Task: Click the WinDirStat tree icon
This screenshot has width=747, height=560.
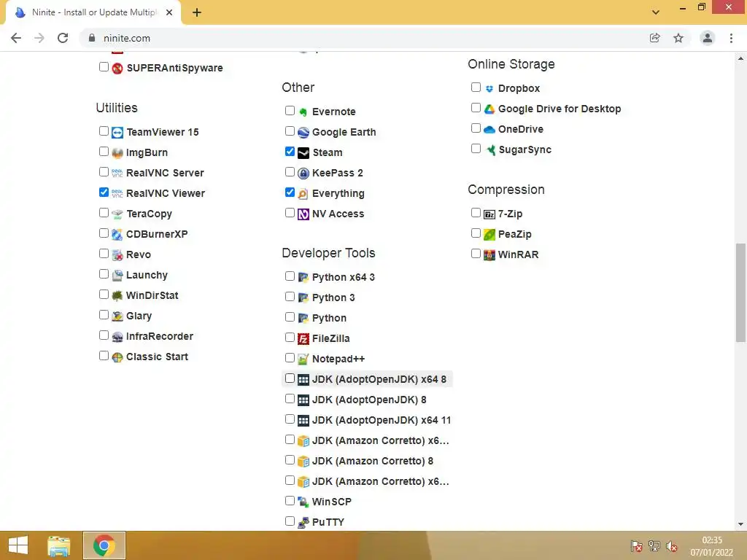Action: pos(117,296)
